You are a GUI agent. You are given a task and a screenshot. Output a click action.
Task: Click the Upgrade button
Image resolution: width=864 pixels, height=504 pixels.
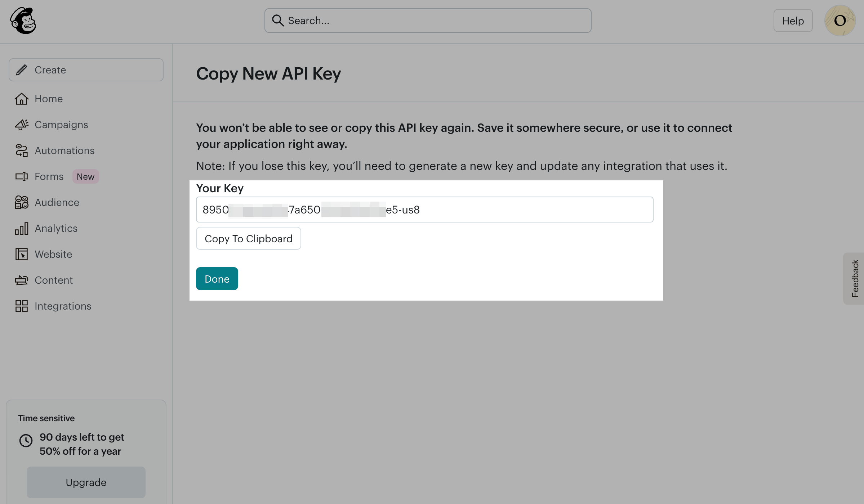86,482
